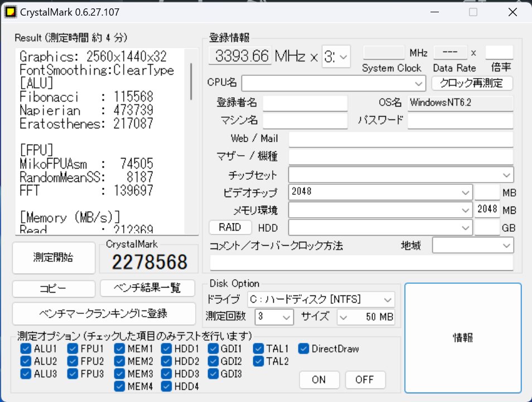Click the 3393.66 MHz clock value
532x402 pixels.
click(x=240, y=56)
